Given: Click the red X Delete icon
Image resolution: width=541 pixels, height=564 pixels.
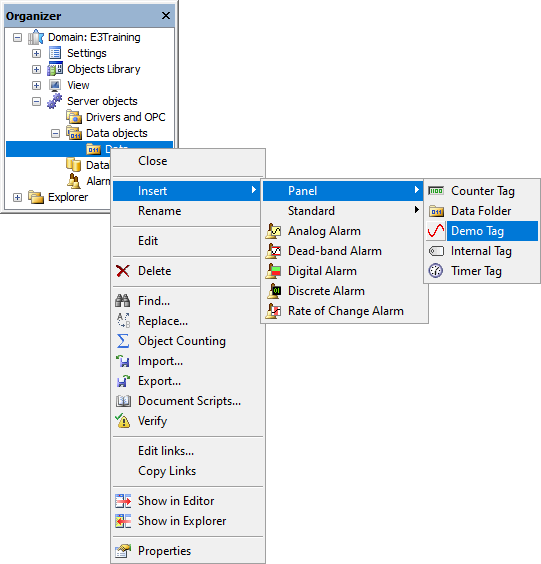Looking at the screenshot, I should point(123,271).
